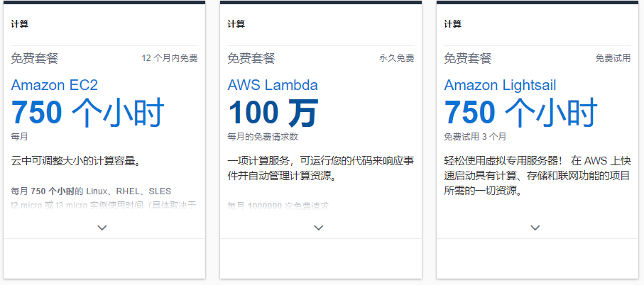Click '免费套餐' heading on the EC2 card
Screen dimensions: 644x285
(x=35, y=58)
